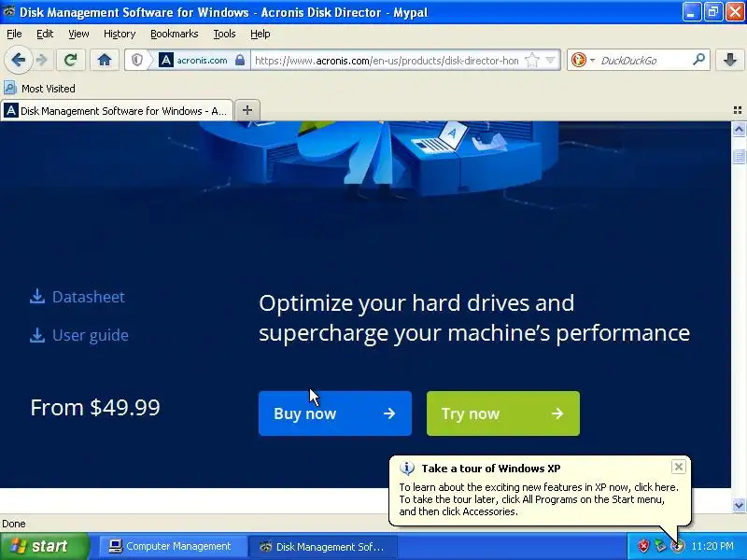Screen dimensions: 747x560
Task: Minimize the Mypal browser window
Action: pyautogui.click(x=692, y=12)
